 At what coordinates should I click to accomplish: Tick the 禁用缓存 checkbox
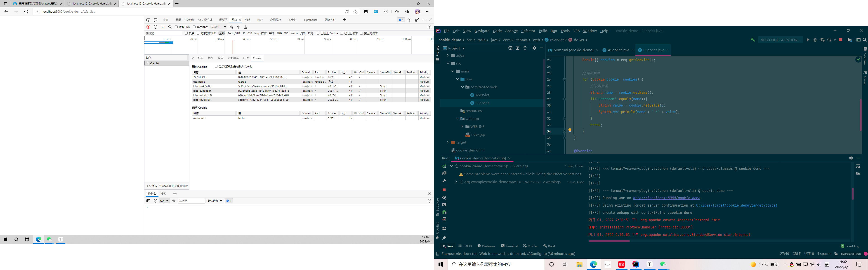tap(194, 27)
